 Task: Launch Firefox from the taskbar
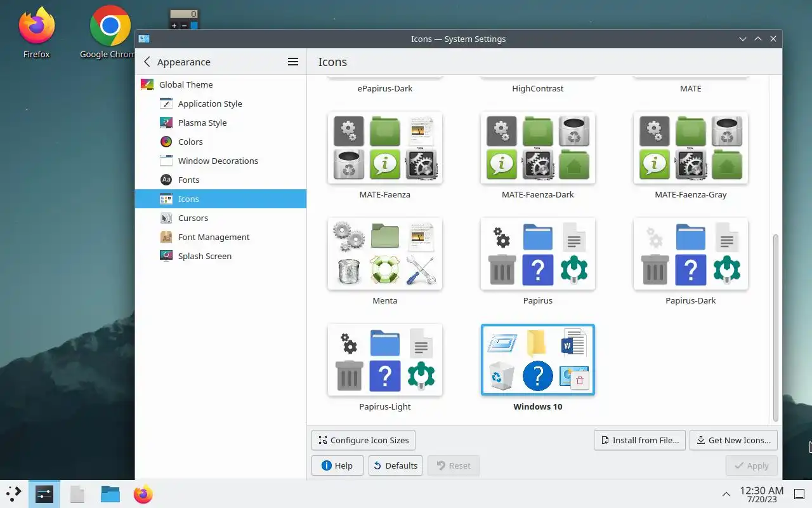143,494
